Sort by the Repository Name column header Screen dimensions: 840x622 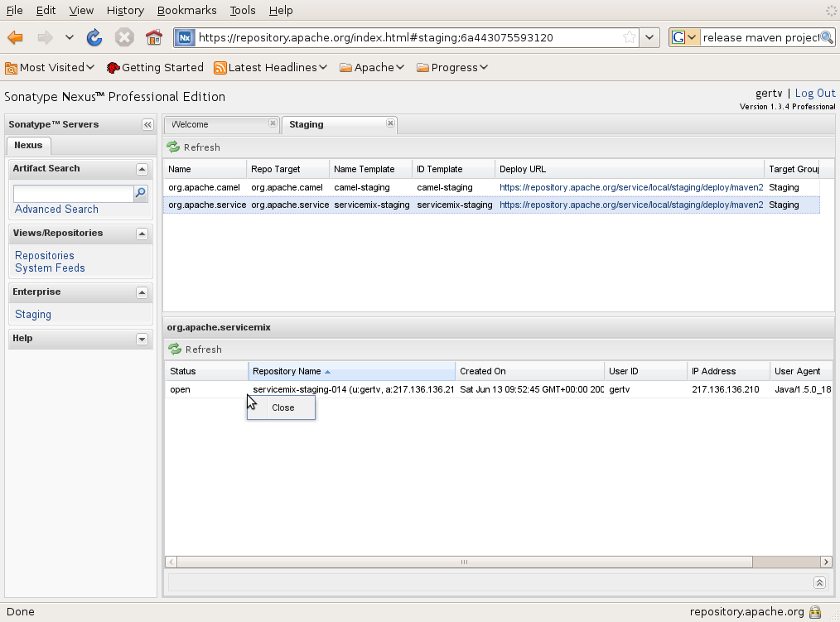click(x=352, y=371)
